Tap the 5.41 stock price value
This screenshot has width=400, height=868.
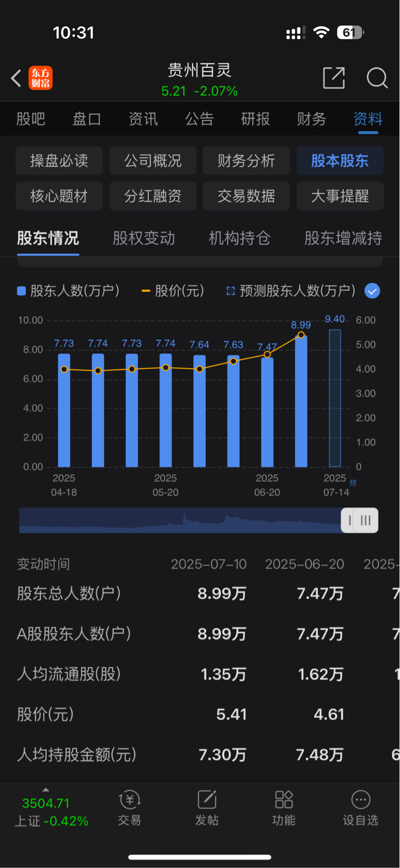231,714
